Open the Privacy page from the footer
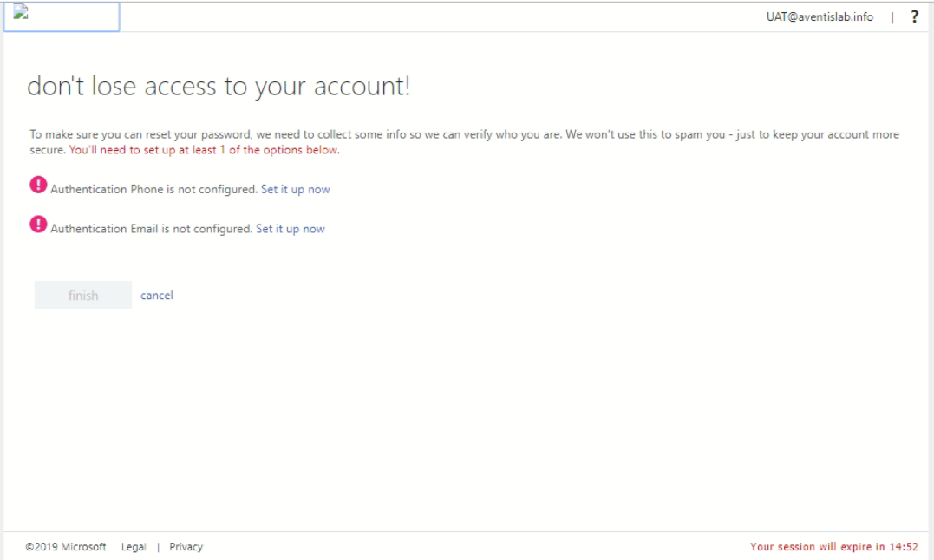This screenshot has height=560, width=934. tap(186, 546)
